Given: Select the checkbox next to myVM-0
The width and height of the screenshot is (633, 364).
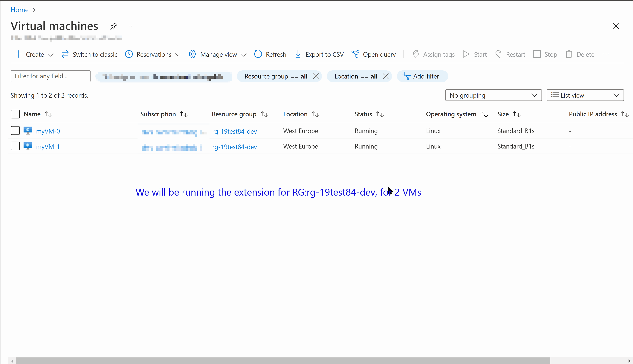Looking at the screenshot, I should [x=15, y=130].
